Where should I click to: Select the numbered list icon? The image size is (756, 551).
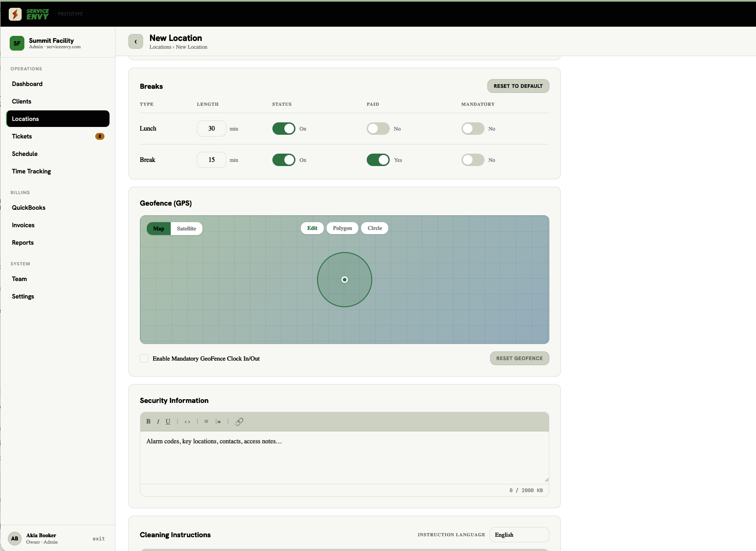point(218,421)
